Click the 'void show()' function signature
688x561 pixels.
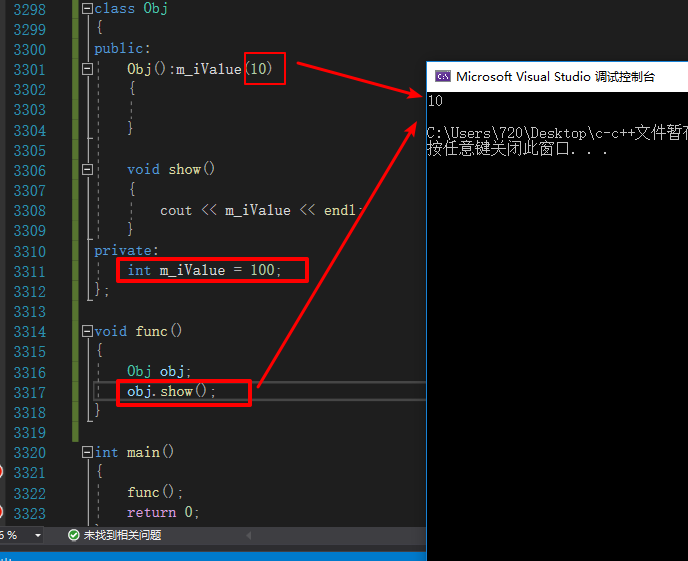pyautogui.click(x=171, y=169)
